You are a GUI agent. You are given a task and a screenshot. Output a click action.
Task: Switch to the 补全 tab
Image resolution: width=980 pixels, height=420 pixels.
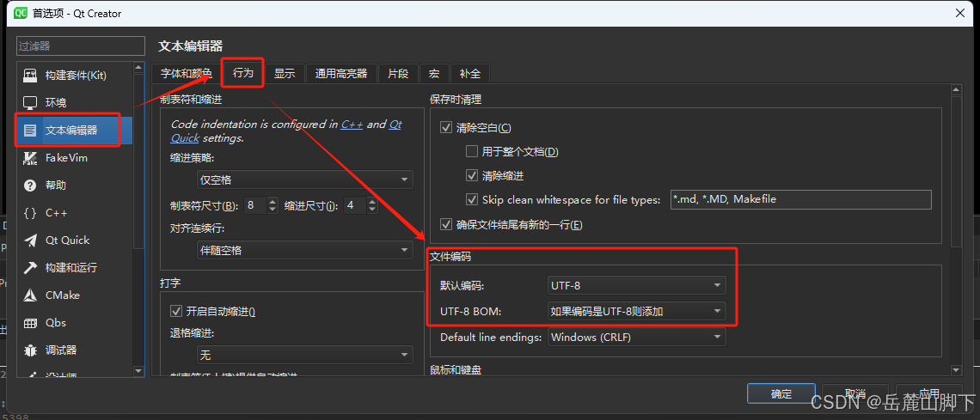tap(470, 73)
